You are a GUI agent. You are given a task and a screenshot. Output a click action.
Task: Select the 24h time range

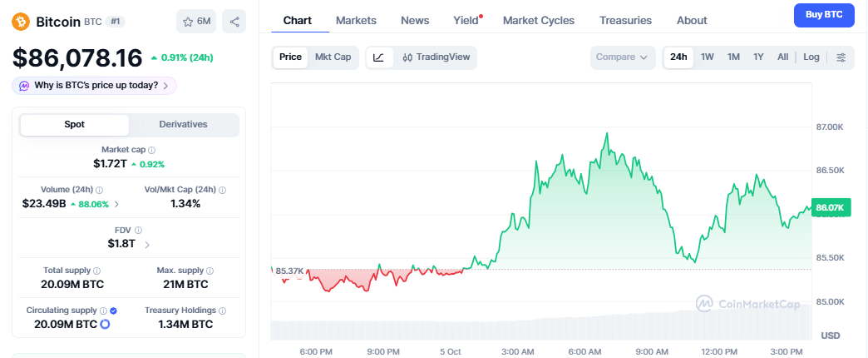(678, 57)
